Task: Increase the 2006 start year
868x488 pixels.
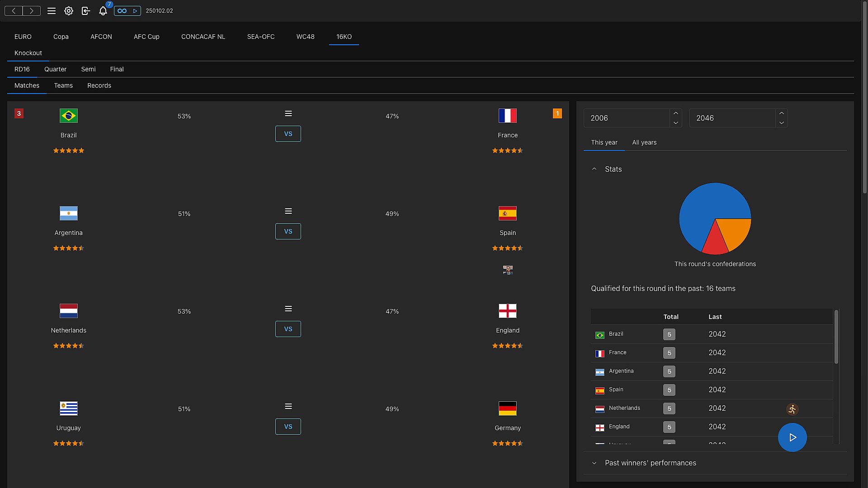Action: pos(676,113)
